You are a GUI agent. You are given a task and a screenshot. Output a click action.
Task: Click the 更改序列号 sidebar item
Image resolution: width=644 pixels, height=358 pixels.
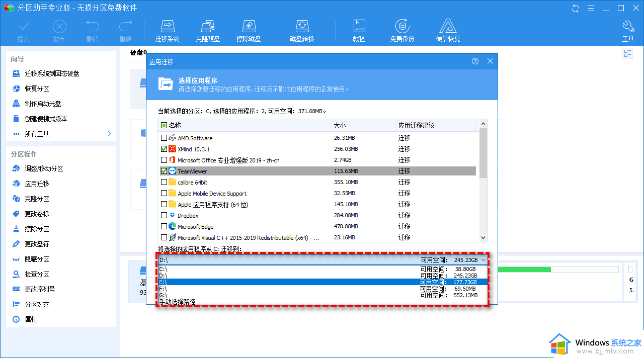(x=40, y=289)
